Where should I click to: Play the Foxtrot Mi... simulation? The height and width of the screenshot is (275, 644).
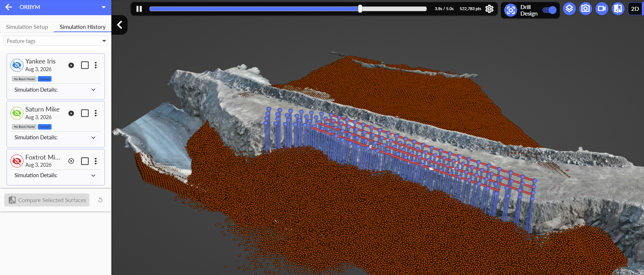click(71, 161)
